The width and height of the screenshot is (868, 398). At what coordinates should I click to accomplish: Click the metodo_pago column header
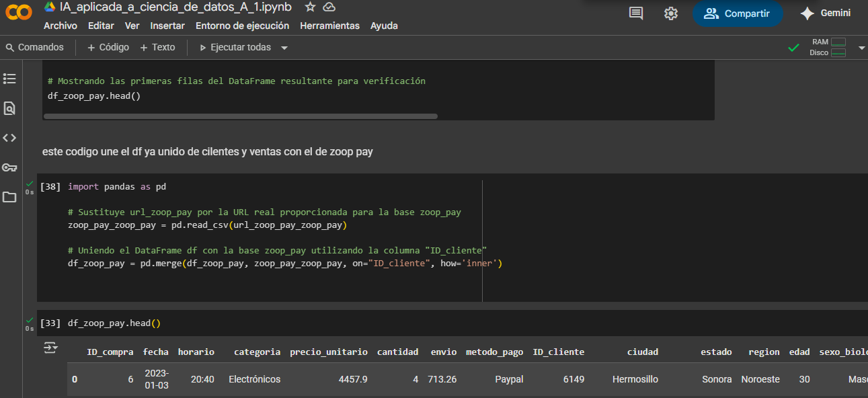[495, 352]
